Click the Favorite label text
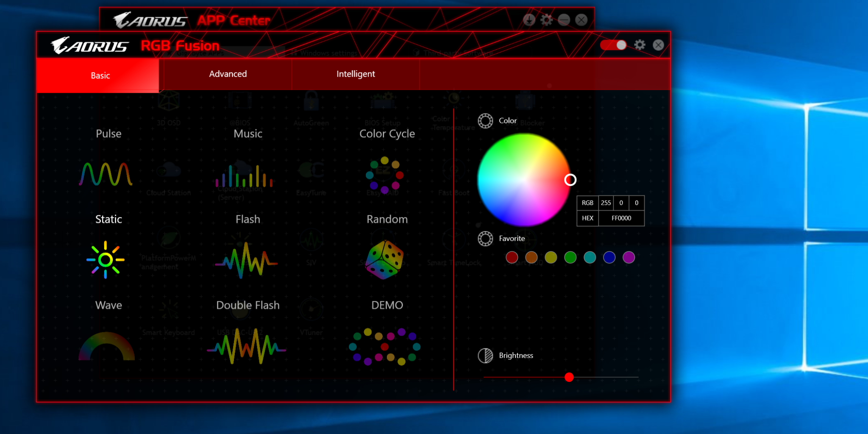 pos(512,239)
